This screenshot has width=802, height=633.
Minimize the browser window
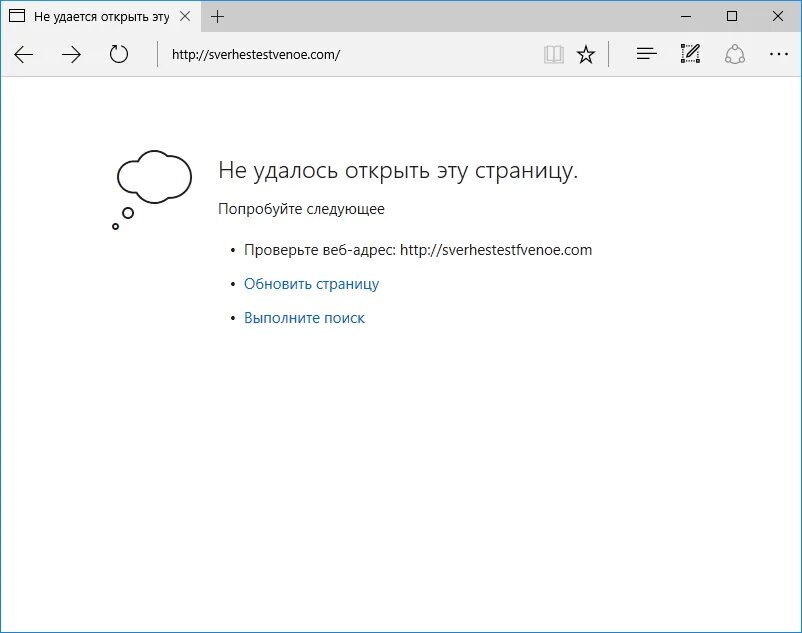pyautogui.click(x=686, y=16)
